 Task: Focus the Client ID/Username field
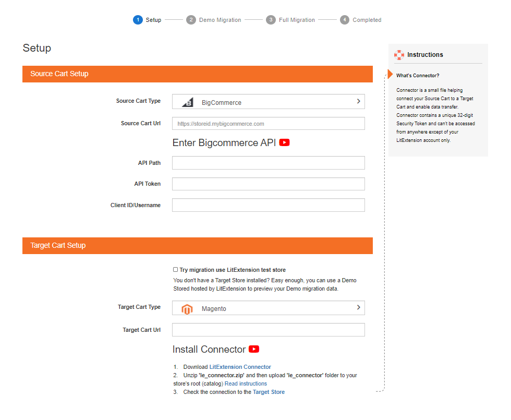(268, 205)
